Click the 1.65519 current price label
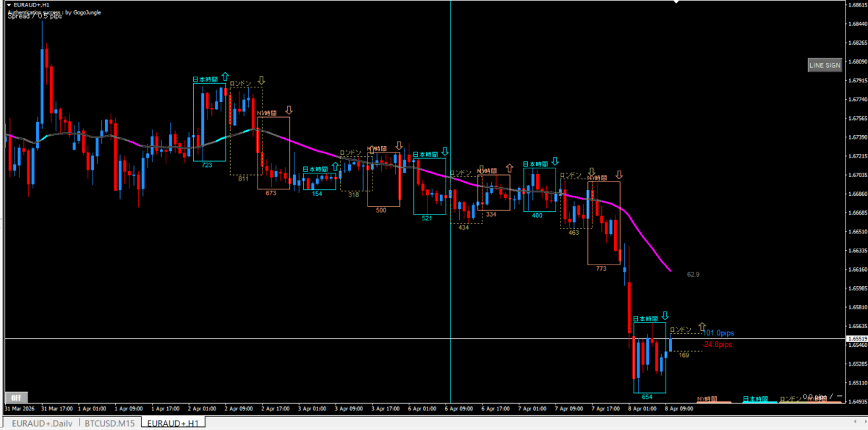Viewport: 868px width, 430px height. click(856, 338)
